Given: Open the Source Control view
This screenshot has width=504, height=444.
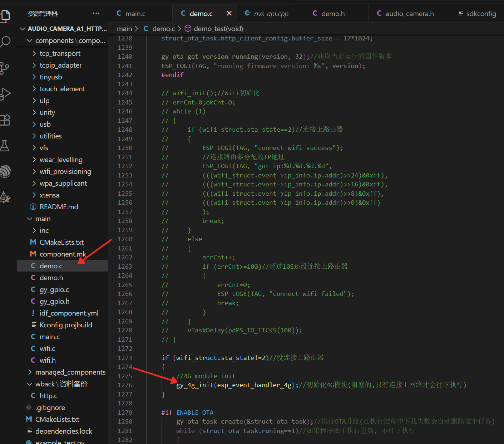Looking at the screenshot, I should coord(5,68).
